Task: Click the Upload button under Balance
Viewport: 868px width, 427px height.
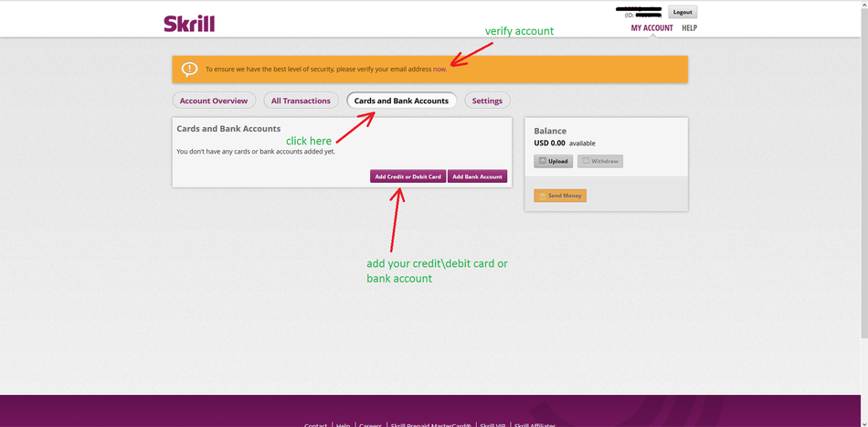Action: (553, 161)
